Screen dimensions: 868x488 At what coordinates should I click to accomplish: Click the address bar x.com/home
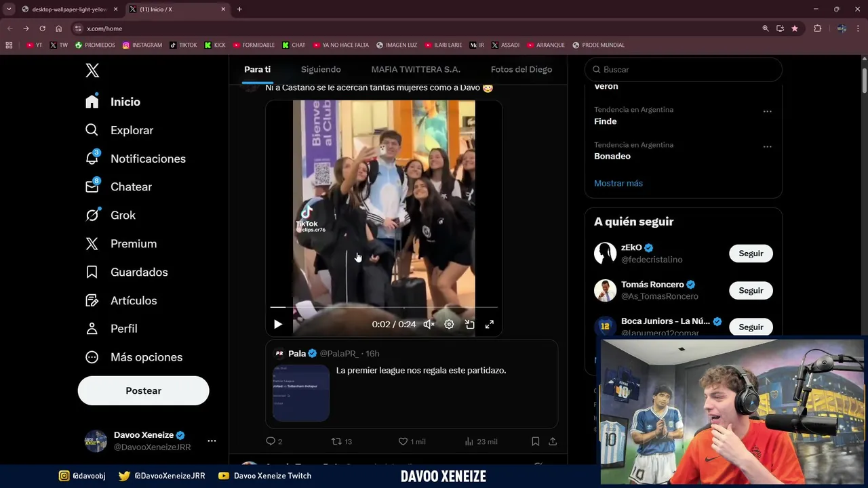(104, 28)
